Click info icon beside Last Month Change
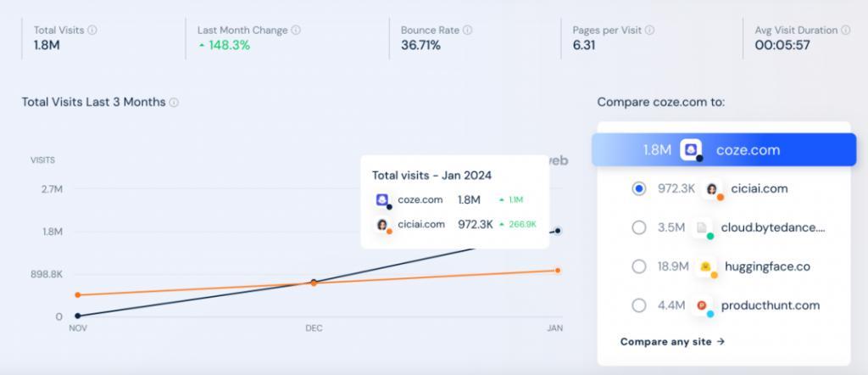The image size is (868, 375). click(x=296, y=31)
